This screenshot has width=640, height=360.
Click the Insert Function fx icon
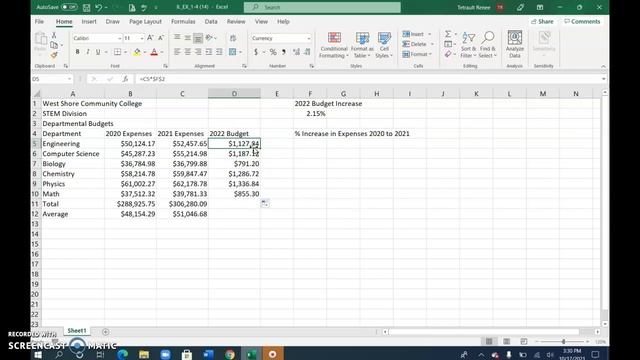pyautogui.click(x=125, y=79)
